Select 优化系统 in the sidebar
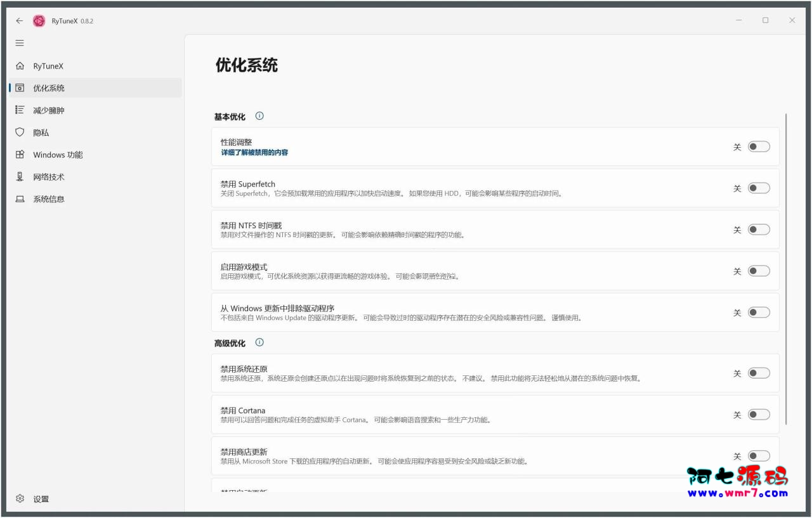Image resolution: width=812 pixels, height=518 pixels. [95, 88]
